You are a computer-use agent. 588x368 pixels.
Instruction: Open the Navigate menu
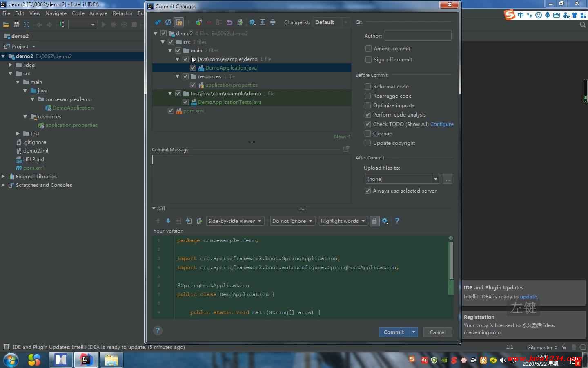(x=56, y=13)
